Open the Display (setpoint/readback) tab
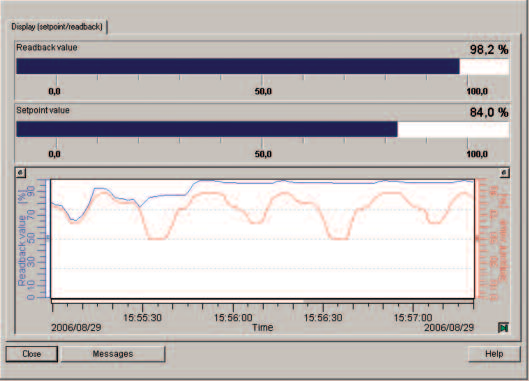Viewport: 529px width, 381px height. 57,27
